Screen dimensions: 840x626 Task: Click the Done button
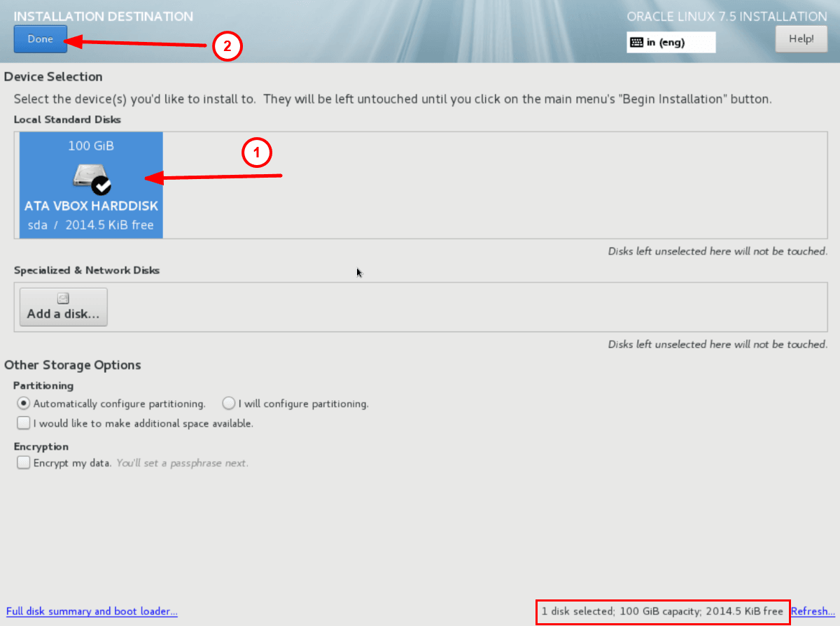pyautogui.click(x=40, y=39)
